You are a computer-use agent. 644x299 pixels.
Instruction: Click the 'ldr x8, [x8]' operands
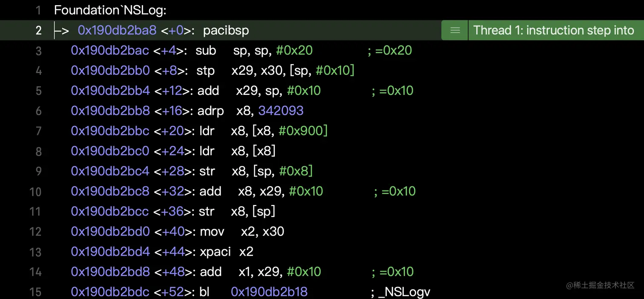pos(253,151)
